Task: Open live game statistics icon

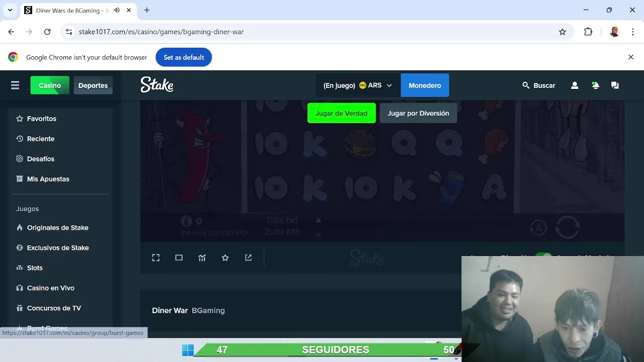Action: [202, 257]
